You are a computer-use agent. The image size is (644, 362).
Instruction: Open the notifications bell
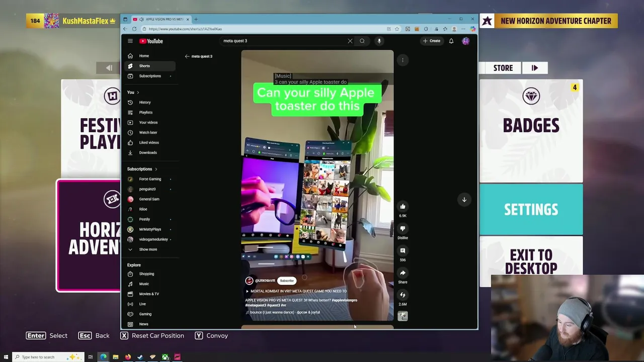451,41
